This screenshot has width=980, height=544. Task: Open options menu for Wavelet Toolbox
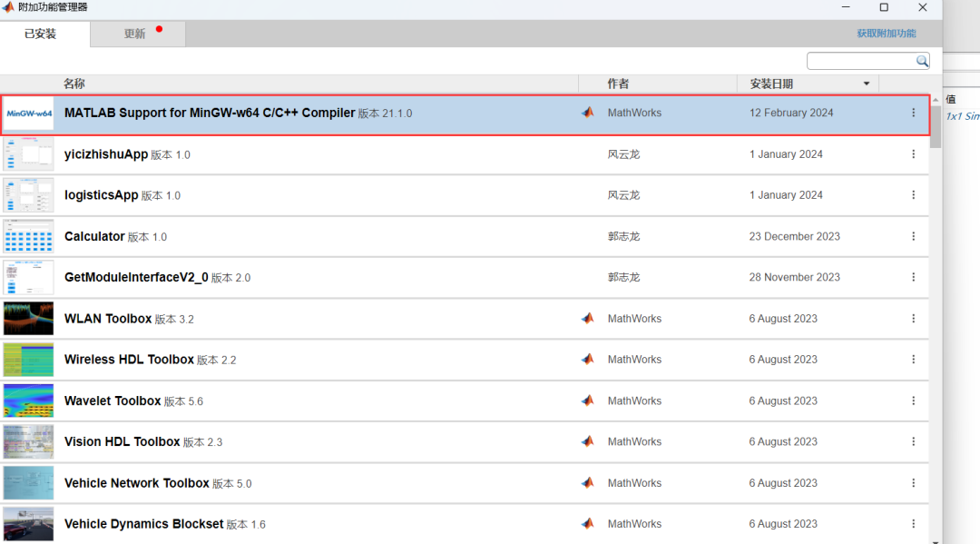click(x=913, y=401)
